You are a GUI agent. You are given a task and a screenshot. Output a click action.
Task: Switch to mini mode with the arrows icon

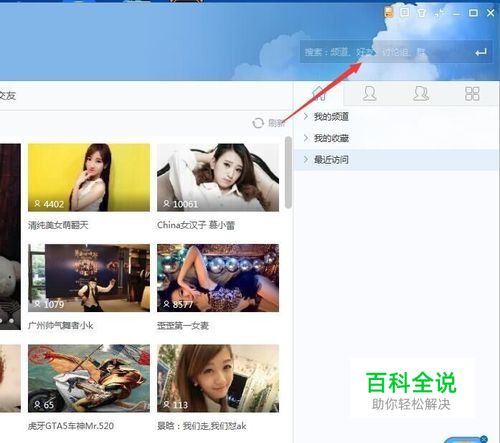coord(439,13)
